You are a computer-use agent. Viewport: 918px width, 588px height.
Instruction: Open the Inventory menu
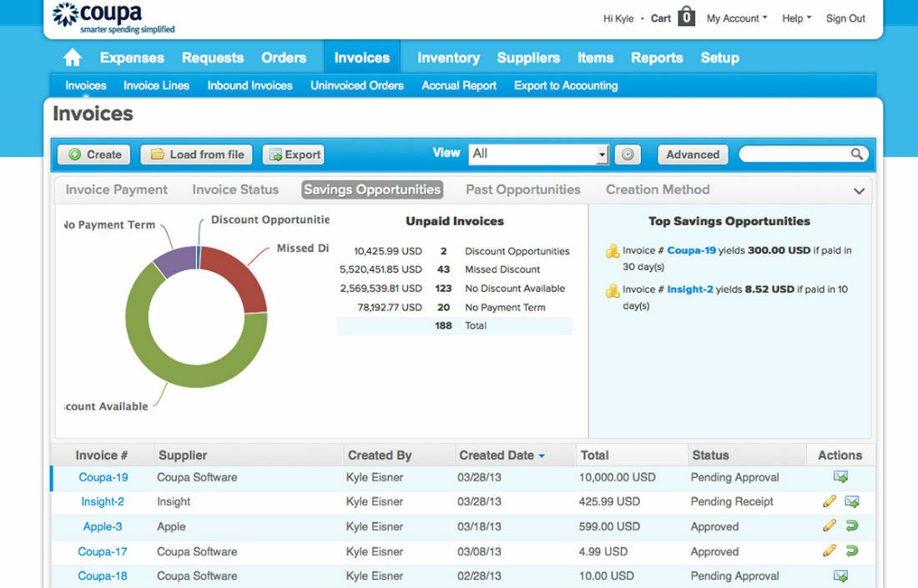447,57
